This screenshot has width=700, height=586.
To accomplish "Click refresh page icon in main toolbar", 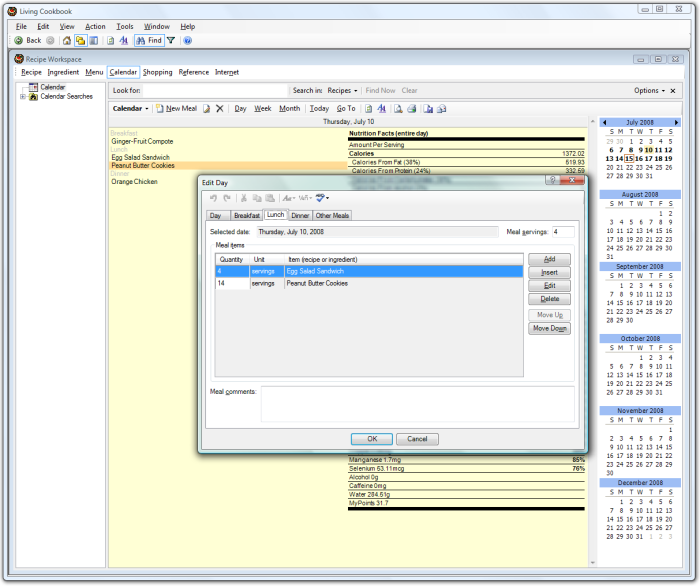I will click(111, 41).
